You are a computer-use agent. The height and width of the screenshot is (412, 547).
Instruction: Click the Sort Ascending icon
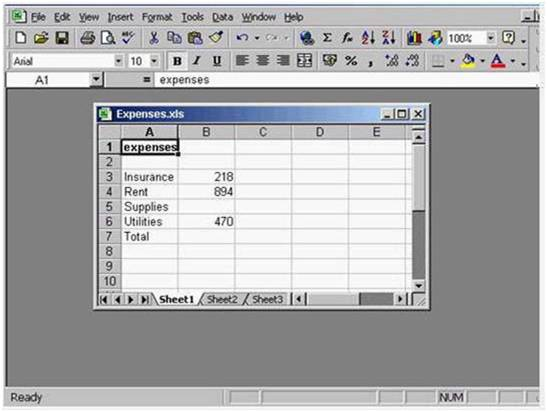[368, 38]
